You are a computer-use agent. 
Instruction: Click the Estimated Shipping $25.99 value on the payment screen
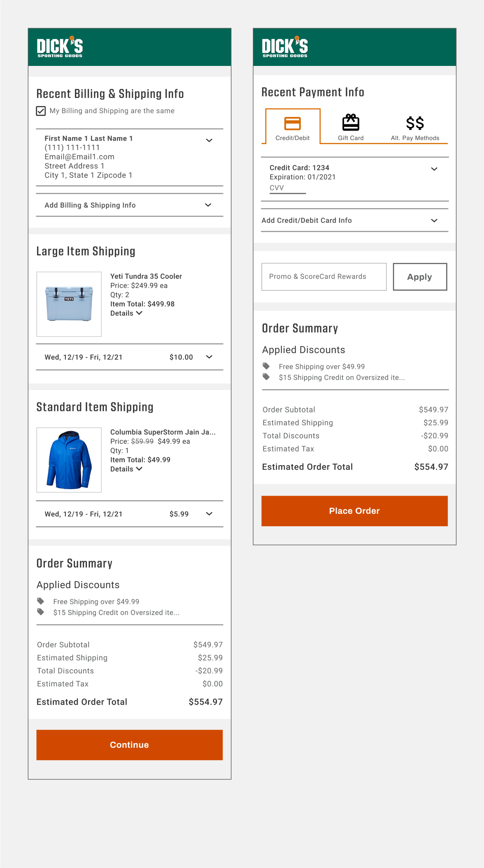(x=436, y=422)
